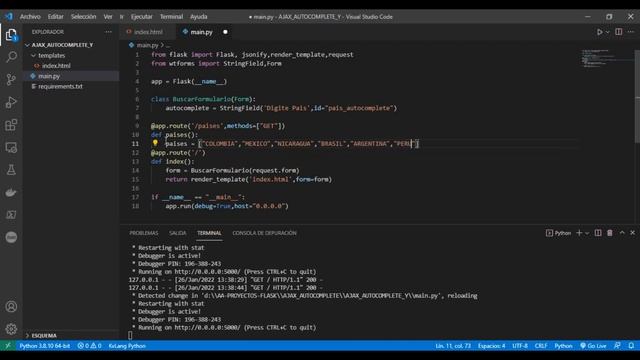This screenshot has height=360, width=640.
Task: Click the UTF-8 encoding selector
Action: 520,346
